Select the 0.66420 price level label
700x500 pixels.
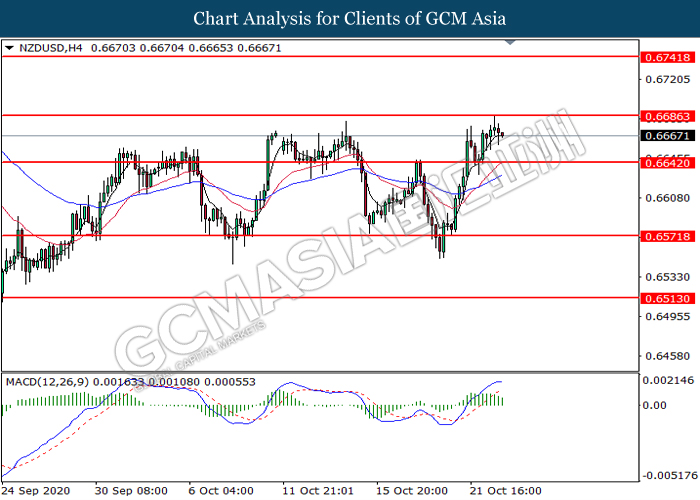(x=667, y=163)
